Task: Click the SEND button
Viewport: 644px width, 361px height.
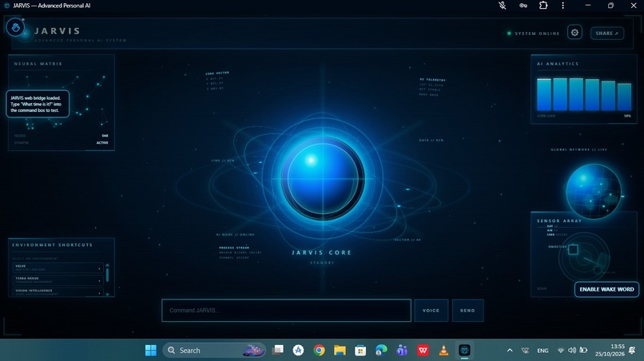Action: [x=467, y=311]
